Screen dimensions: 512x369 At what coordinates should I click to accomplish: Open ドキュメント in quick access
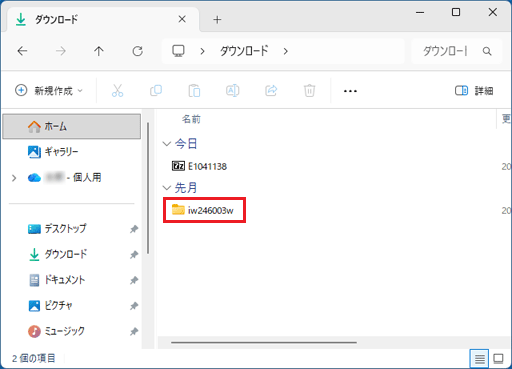pos(57,280)
